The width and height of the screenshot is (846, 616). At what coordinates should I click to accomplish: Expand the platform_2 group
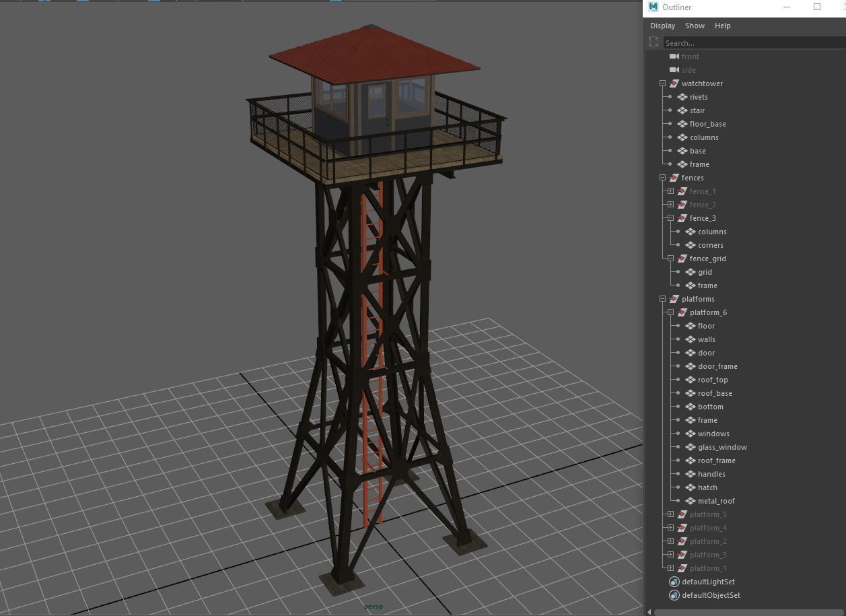click(670, 541)
